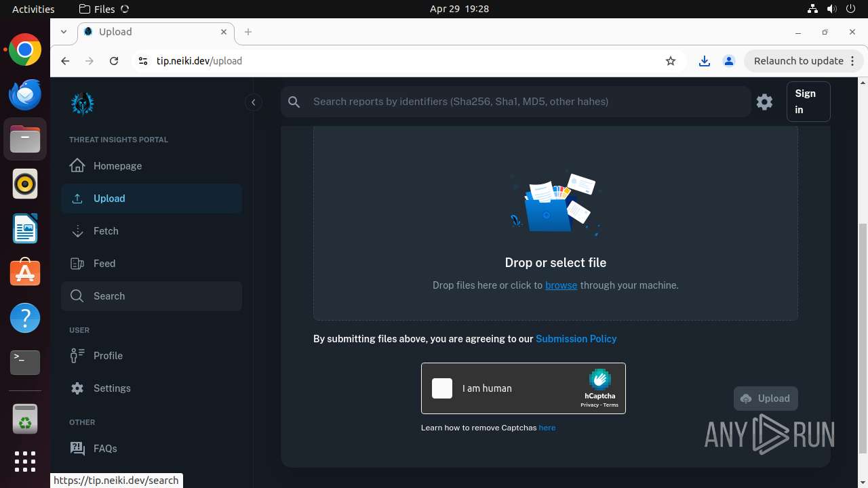
Task: Click the Sign in button
Action: [x=808, y=102]
